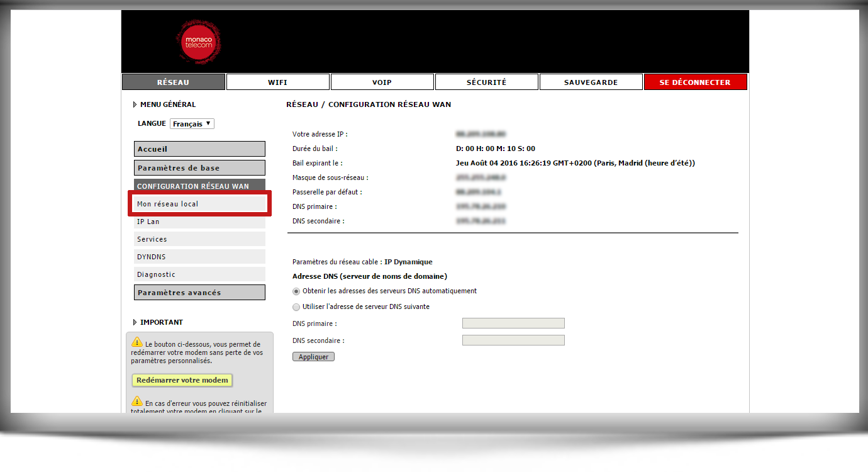The width and height of the screenshot is (868, 472).
Task: Click the Appliquer button
Action: coord(314,357)
